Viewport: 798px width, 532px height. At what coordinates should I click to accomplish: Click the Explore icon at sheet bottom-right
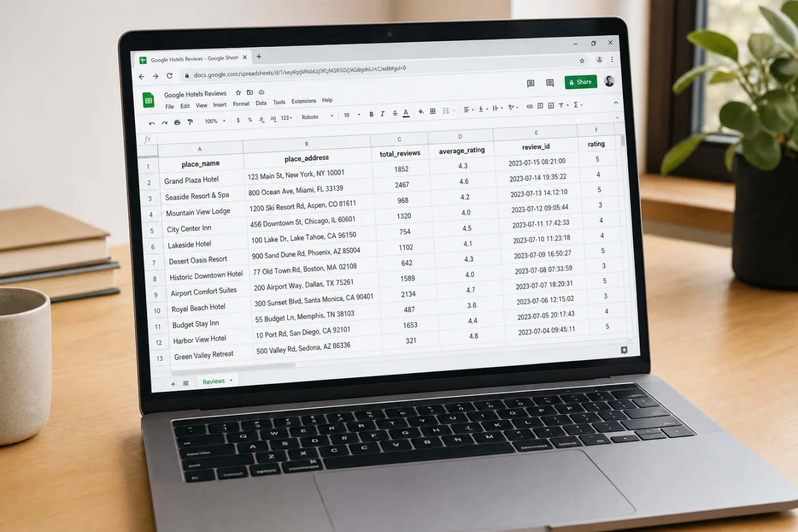[x=624, y=350]
